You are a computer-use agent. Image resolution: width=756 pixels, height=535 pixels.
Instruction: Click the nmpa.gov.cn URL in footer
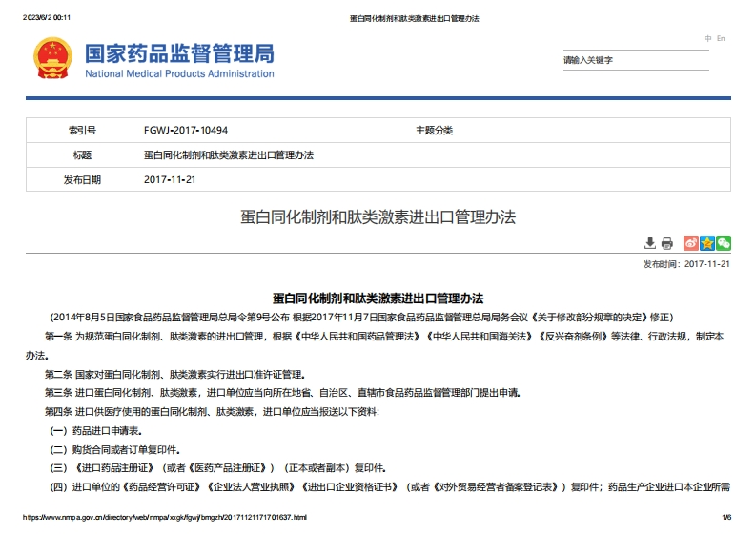(164, 517)
